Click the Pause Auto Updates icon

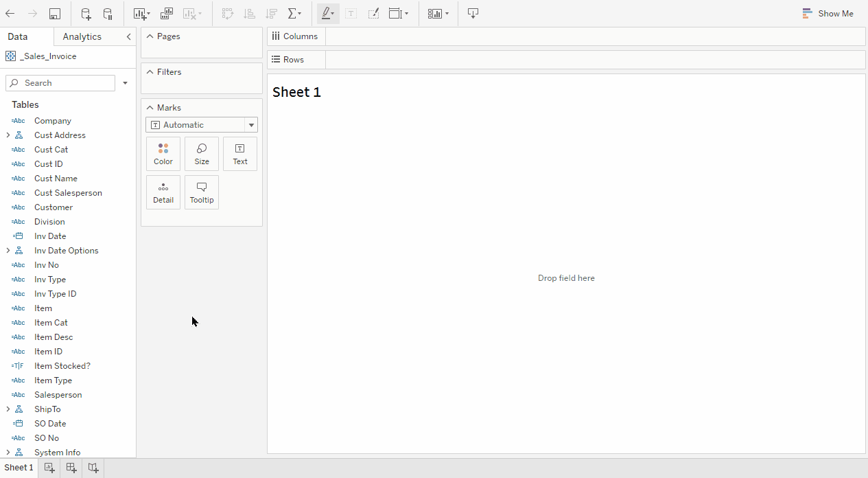108,14
